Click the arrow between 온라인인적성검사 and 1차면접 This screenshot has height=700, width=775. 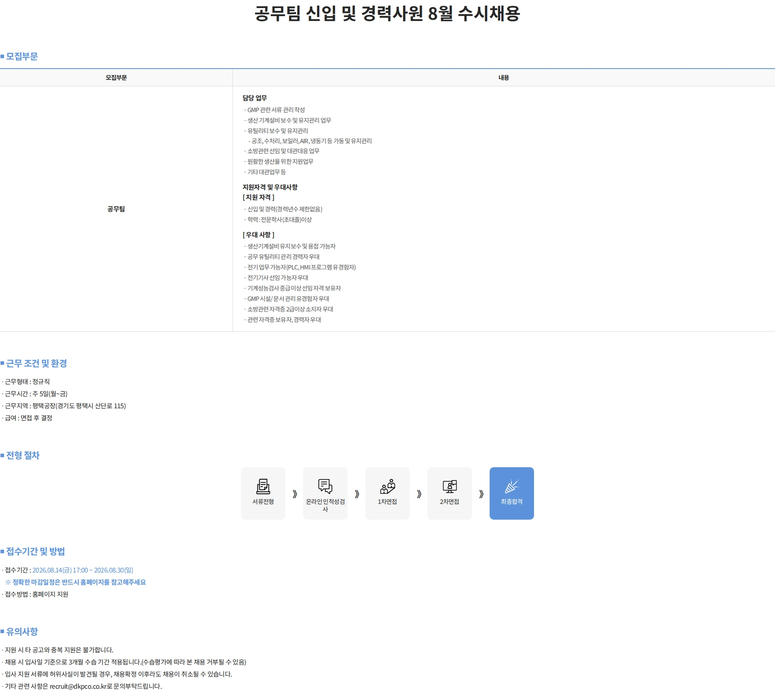point(357,494)
